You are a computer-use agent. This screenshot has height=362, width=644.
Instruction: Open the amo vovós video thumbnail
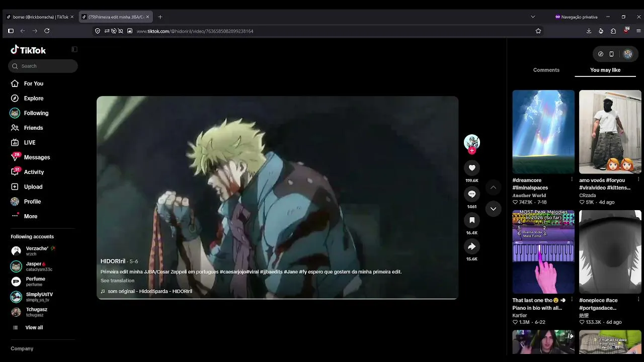click(610, 132)
